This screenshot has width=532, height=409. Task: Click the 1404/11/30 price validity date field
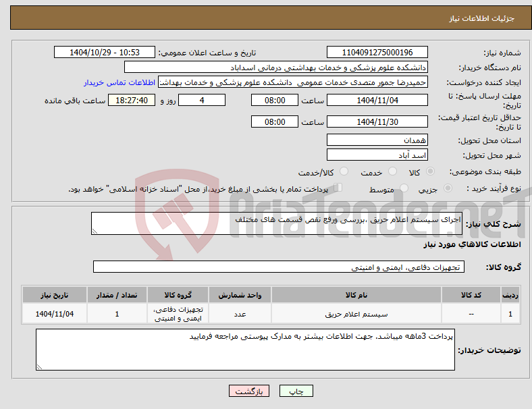[x=377, y=121]
